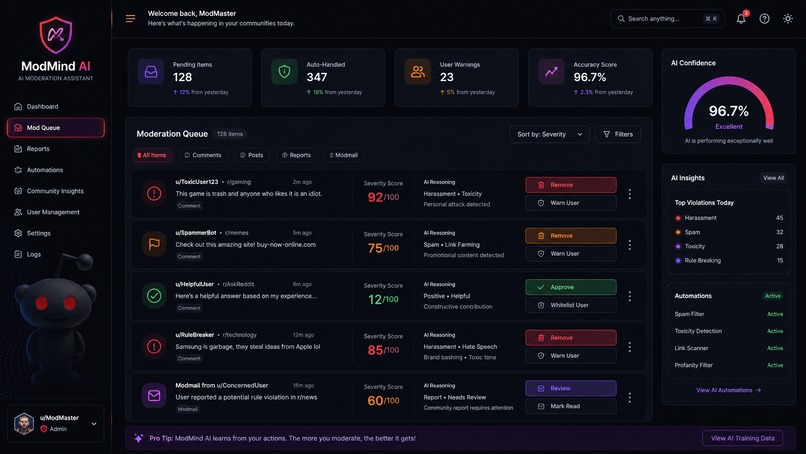806x454 pixels.
Task: Open User Management in the sidebar
Action: tap(56, 212)
